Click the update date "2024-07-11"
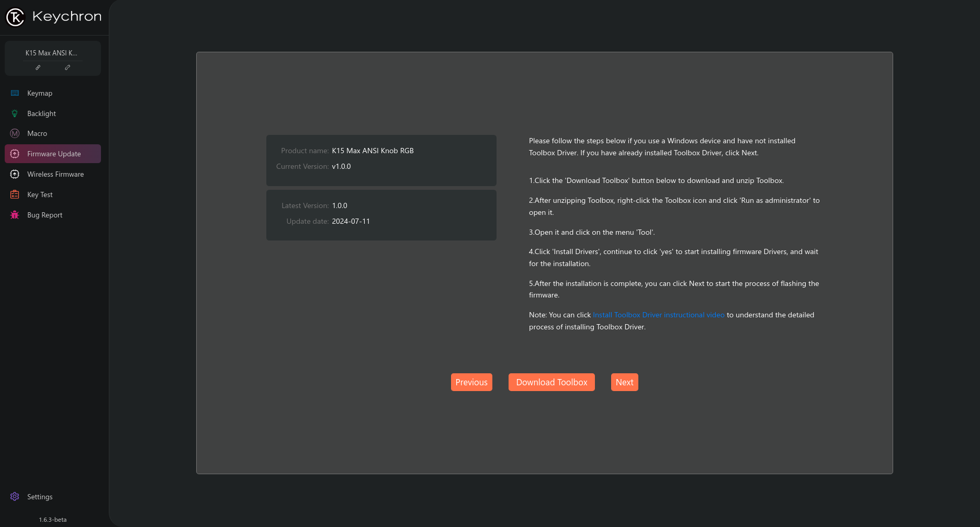 pos(351,221)
